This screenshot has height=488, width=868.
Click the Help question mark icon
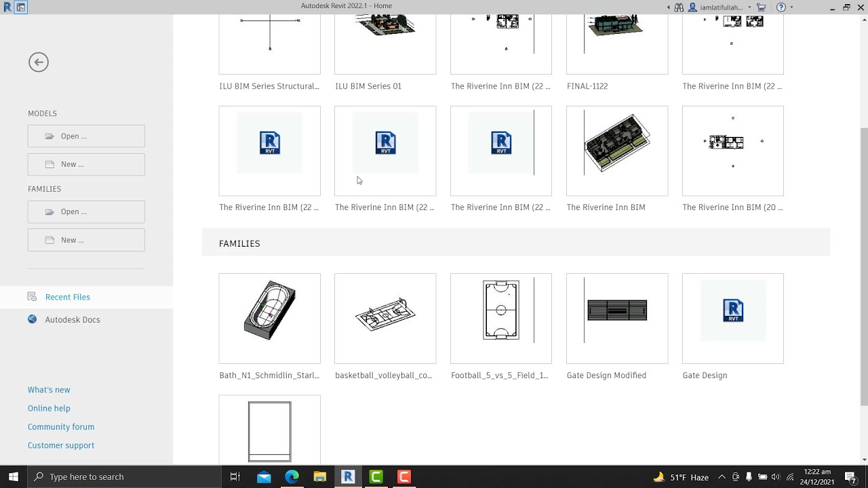click(x=781, y=7)
